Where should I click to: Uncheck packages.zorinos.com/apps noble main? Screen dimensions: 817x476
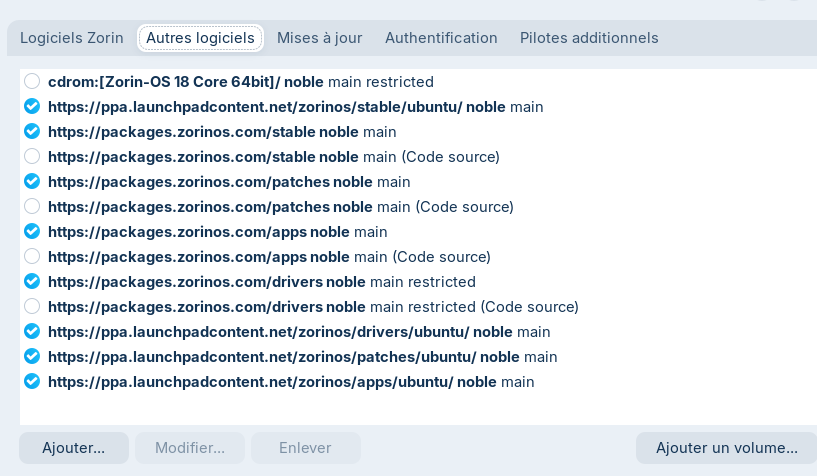pyautogui.click(x=32, y=231)
